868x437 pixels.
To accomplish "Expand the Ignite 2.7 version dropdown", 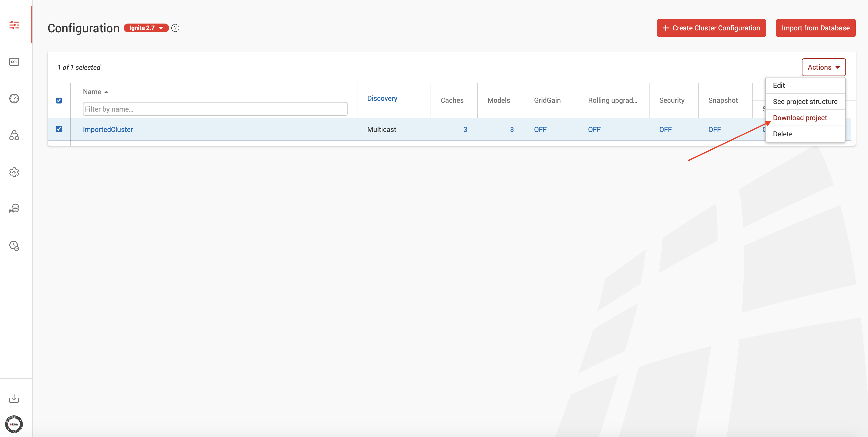I will (x=146, y=28).
